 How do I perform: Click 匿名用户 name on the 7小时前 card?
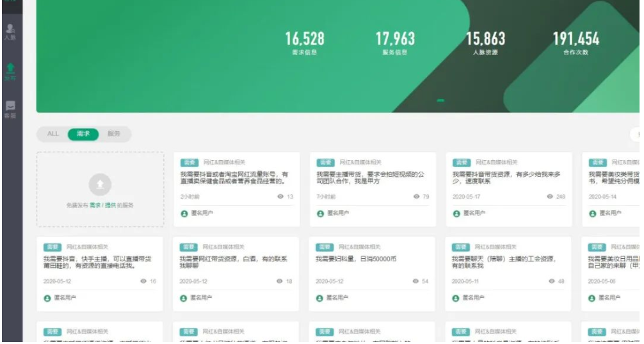(339, 213)
